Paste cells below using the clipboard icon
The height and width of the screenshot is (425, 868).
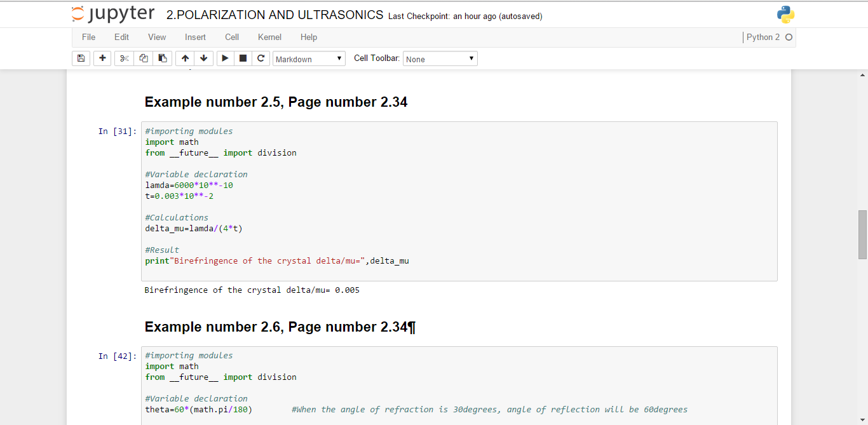[x=163, y=58]
